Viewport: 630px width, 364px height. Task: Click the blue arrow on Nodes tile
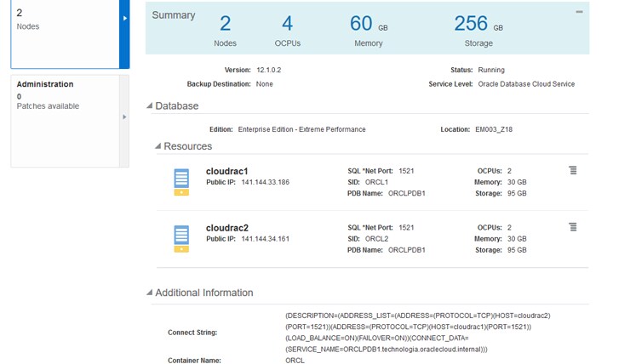125,19
